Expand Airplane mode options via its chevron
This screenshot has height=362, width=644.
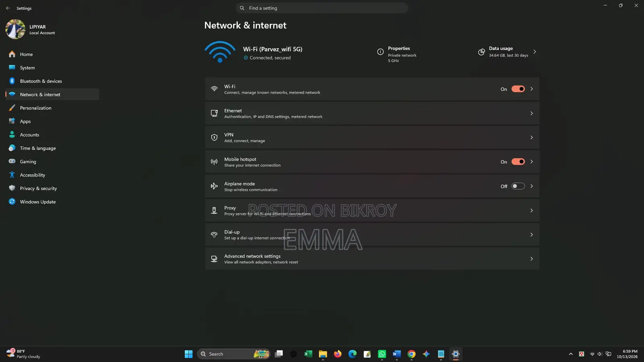(532, 186)
